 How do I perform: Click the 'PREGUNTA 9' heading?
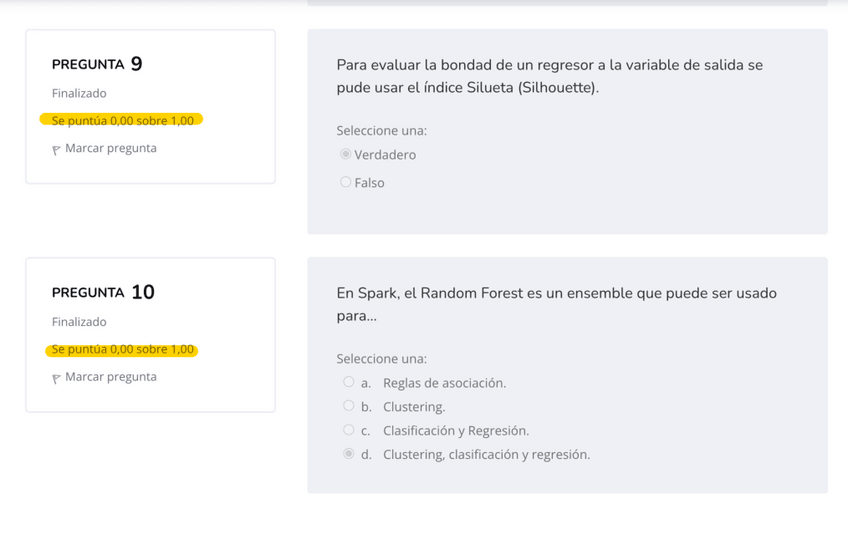[x=97, y=65]
